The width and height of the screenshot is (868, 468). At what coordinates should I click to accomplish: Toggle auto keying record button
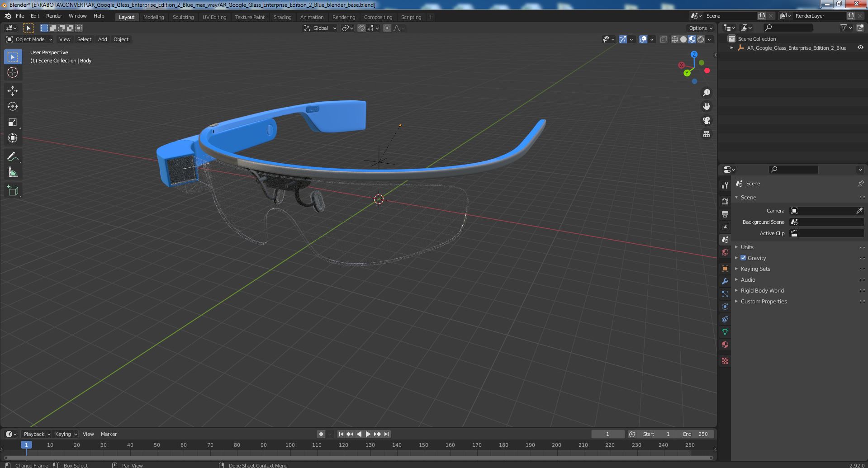(321, 434)
